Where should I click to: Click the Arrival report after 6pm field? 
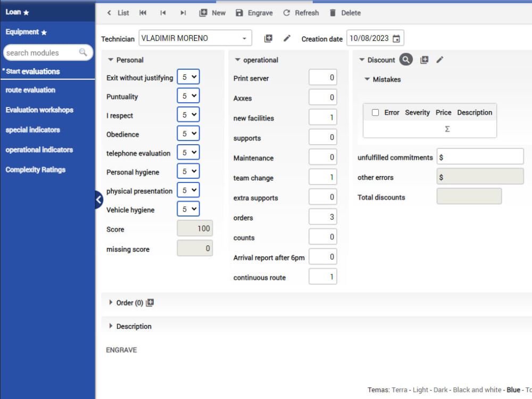click(323, 257)
